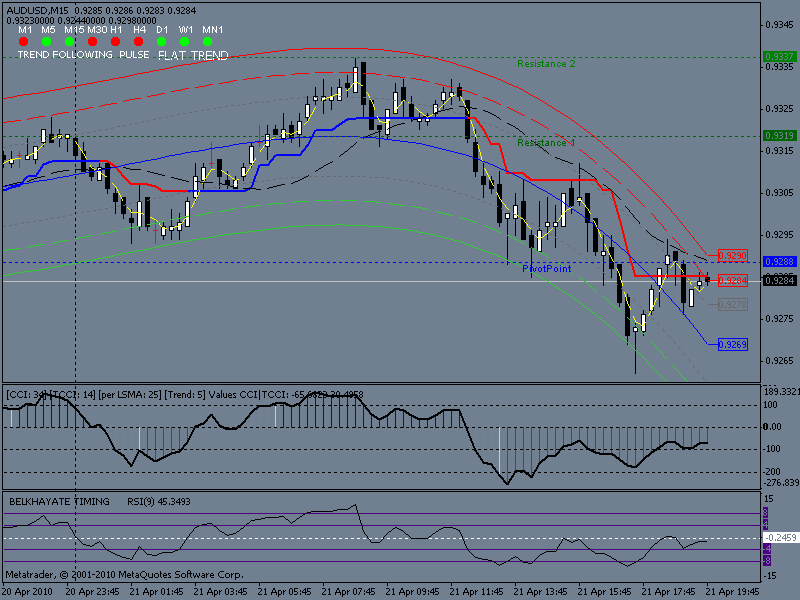The image size is (800, 600).
Task: Click the red M30 trend indicator dot
Action: point(95,42)
